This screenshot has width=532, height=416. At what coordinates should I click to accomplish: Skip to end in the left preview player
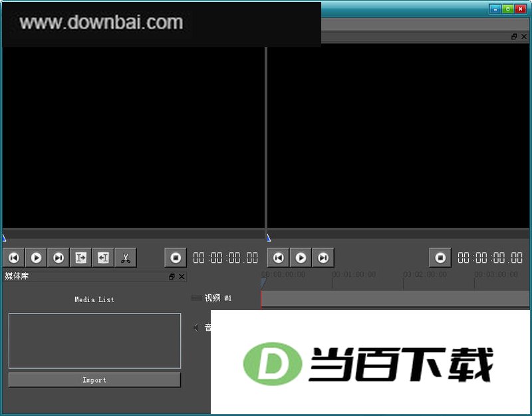click(x=59, y=258)
